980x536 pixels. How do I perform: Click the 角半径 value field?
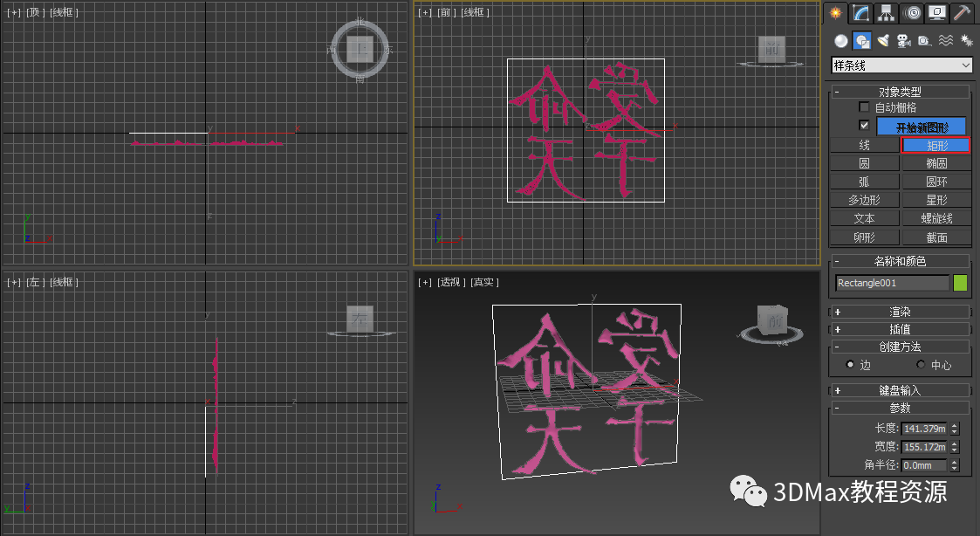pos(925,464)
